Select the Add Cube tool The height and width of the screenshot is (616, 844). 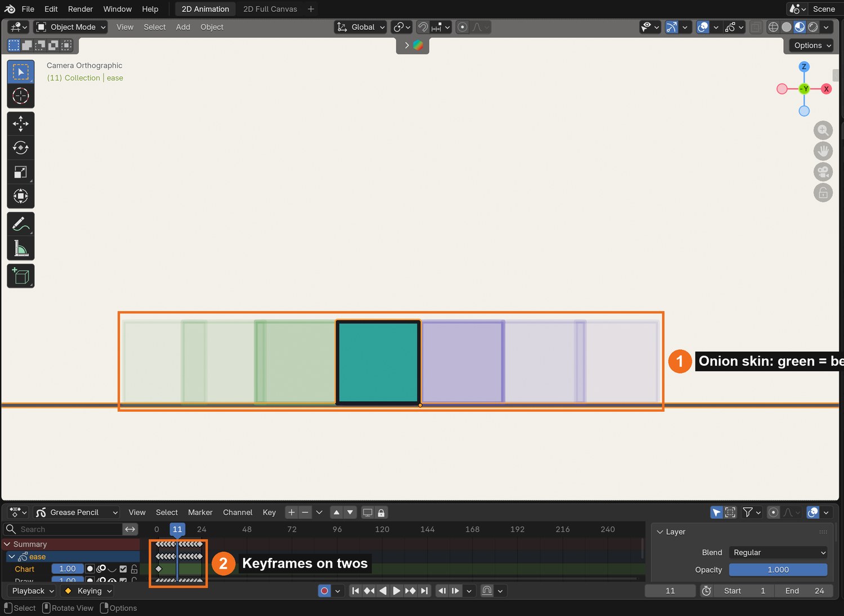pyautogui.click(x=21, y=276)
